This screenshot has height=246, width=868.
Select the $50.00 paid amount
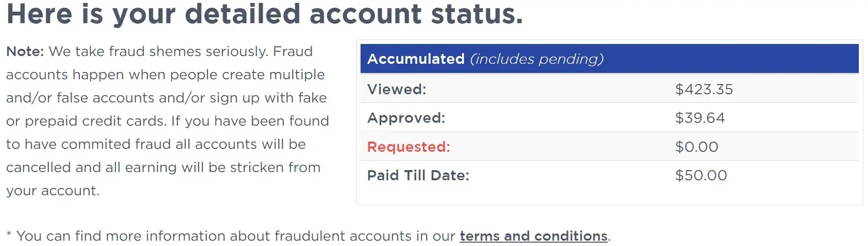click(701, 175)
